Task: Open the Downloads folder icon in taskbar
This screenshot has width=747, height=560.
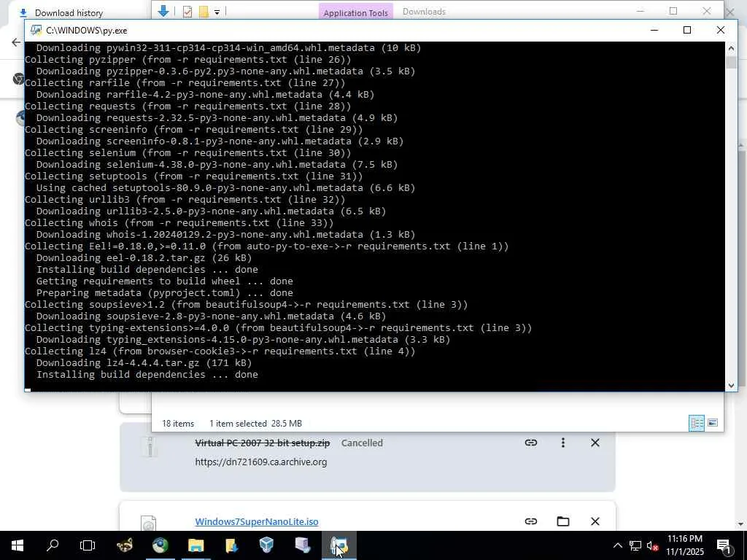Action: 231,545
